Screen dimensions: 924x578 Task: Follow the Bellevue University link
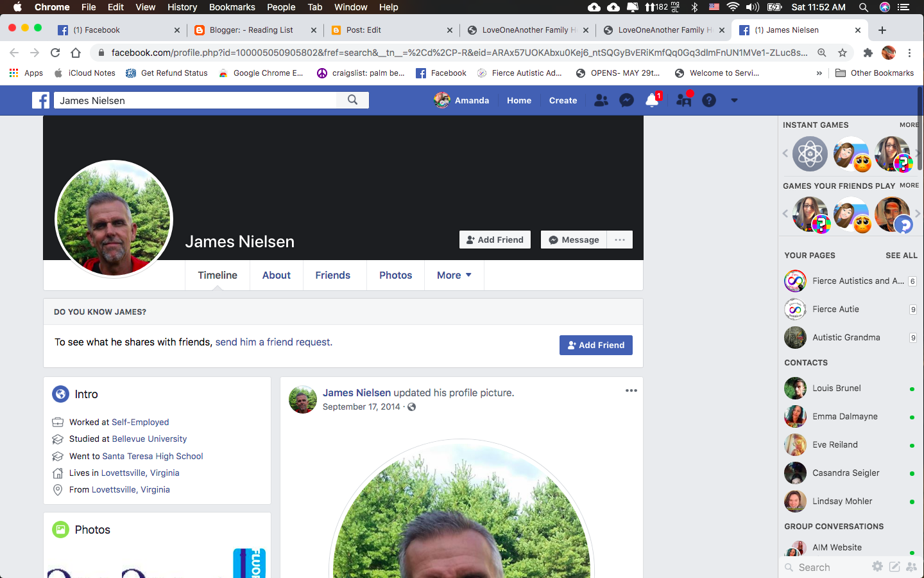pos(149,439)
